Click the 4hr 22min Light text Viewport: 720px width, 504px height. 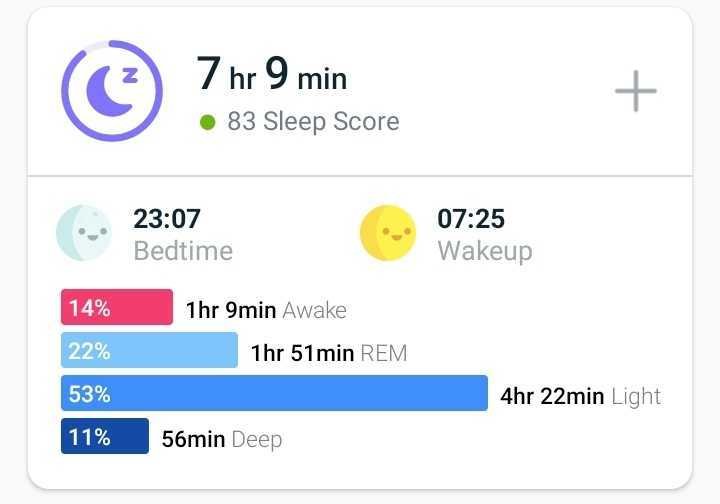(x=581, y=397)
